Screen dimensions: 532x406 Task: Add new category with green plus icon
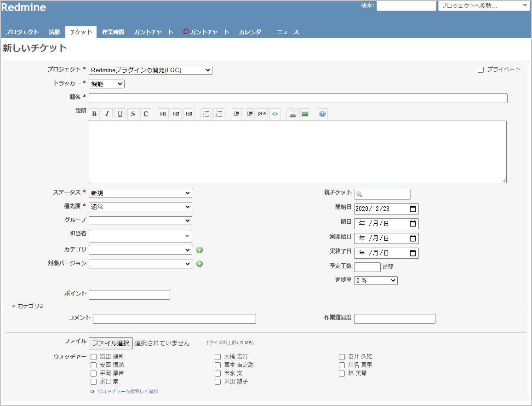(x=200, y=250)
